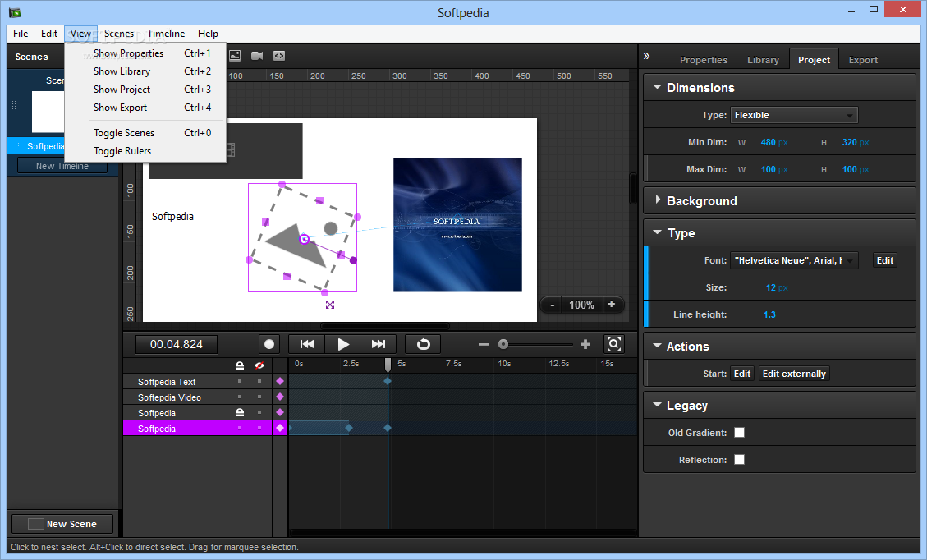Click the insert image icon in canvas toolbar
This screenshot has width=927, height=560.
[x=235, y=56]
